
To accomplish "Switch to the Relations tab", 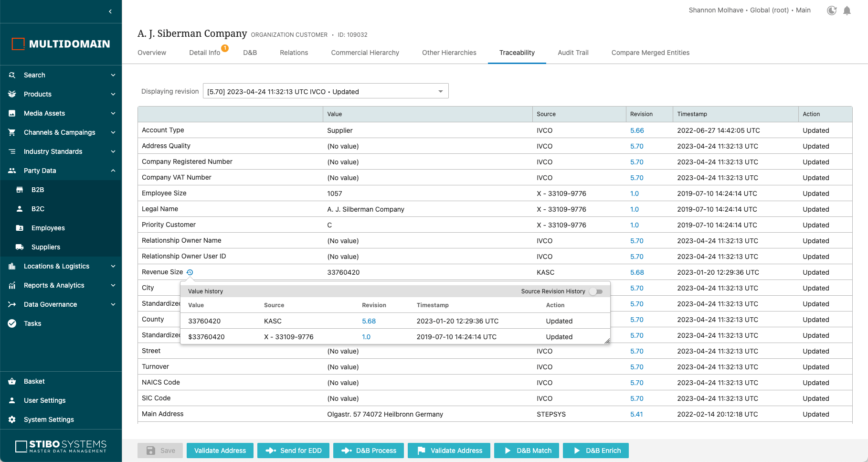I will [294, 53].
